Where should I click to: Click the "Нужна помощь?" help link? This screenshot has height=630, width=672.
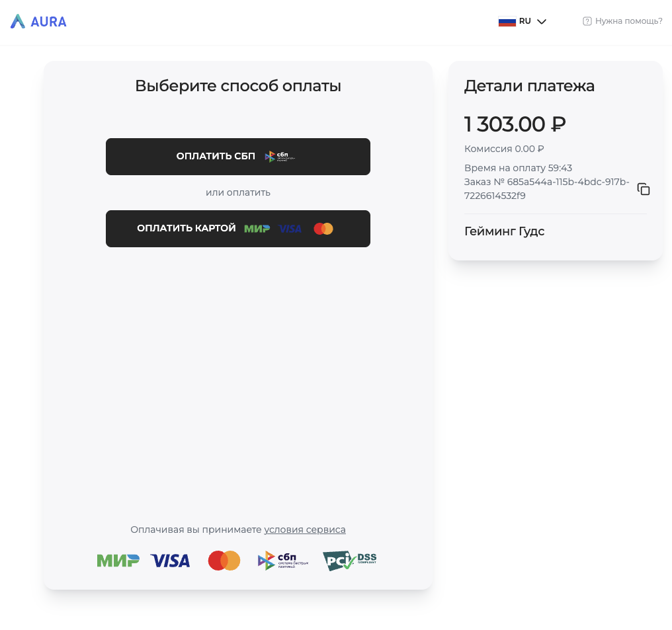628,21
